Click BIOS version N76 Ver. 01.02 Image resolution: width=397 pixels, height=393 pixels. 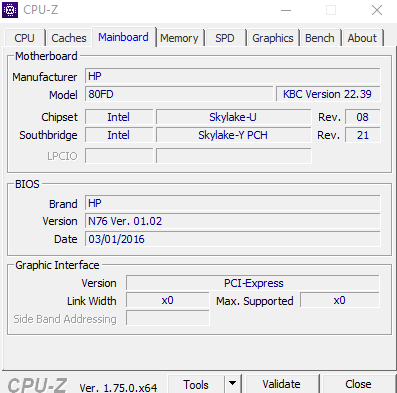tap(233, 221)
